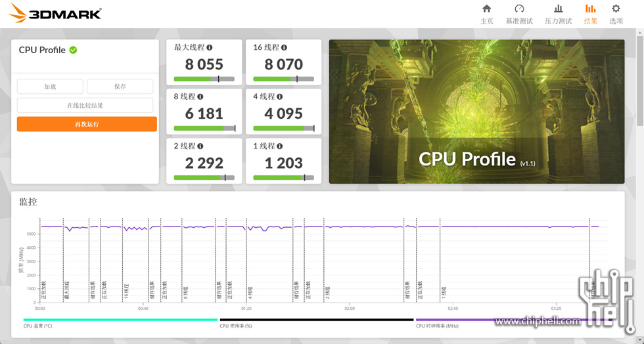Click info icon next to 4 线程
The width and height of the screenshot is (644, 344).
(280, 97)
